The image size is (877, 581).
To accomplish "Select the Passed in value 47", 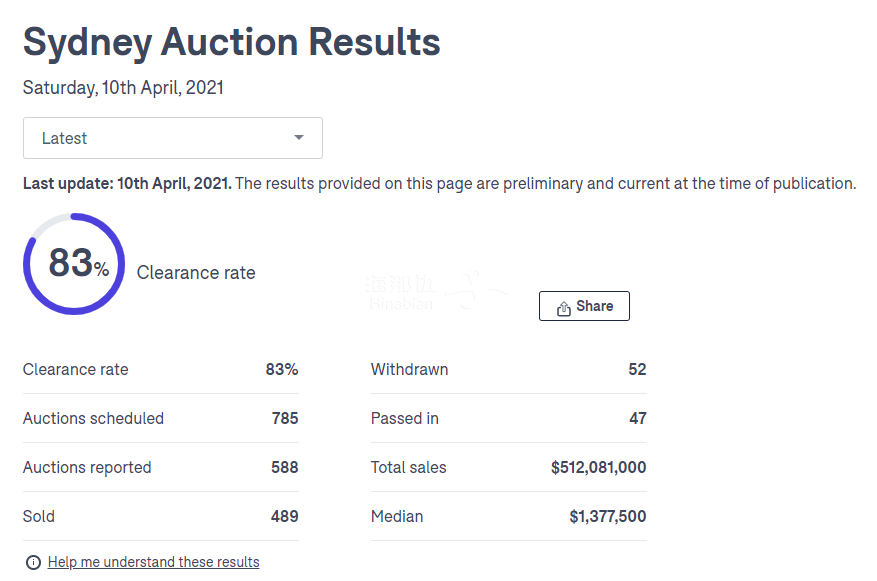I will pyautogui.click(x=637, y=418).
